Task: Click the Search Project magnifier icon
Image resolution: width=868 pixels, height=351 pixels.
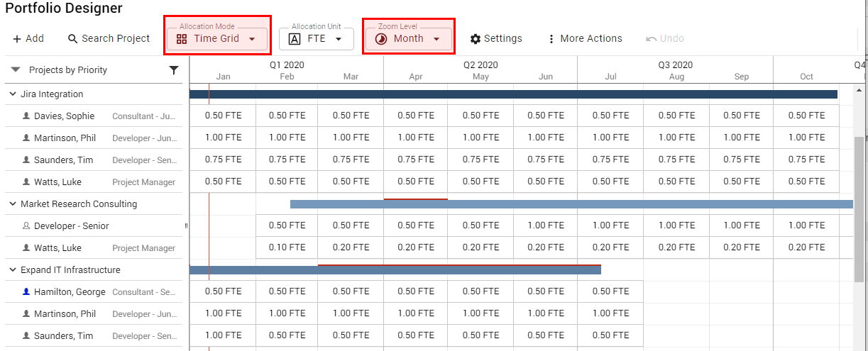Action: (x=72, y=39)
